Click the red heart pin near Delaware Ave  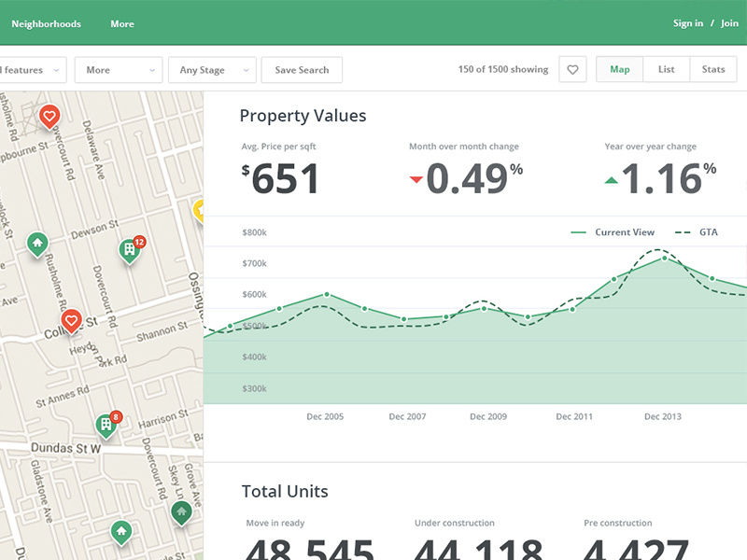click(x=49, y=117)
